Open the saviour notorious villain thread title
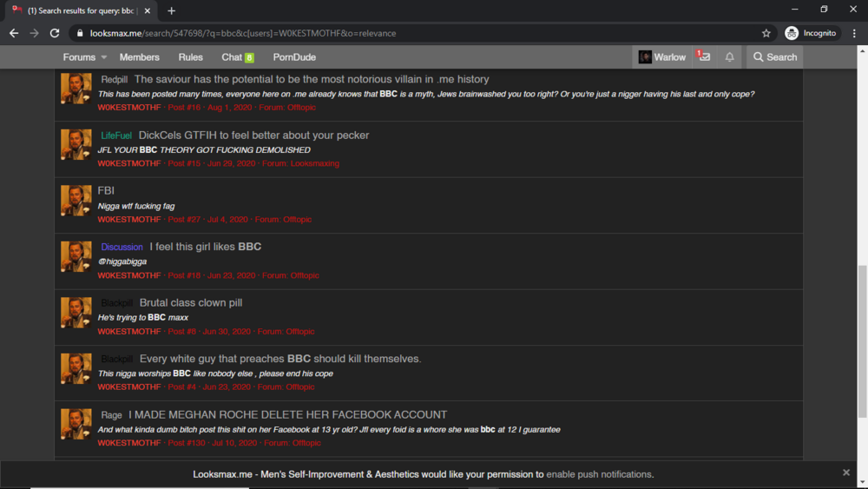 pos(312,79)
